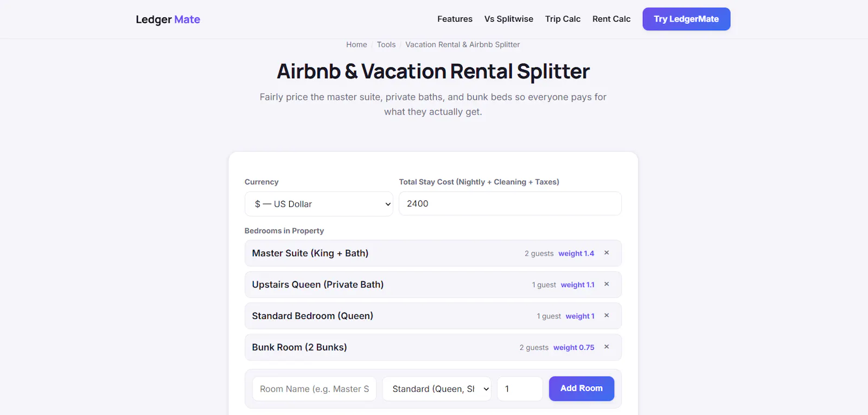This screenshot has height=415, width=868.
Task: Remove the Upstairs Queen room row
Action: point(607,284)
